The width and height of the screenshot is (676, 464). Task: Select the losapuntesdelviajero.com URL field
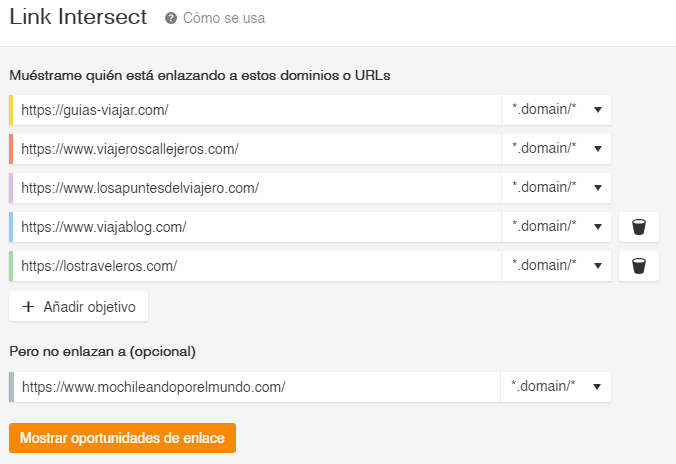pos(257,188)
